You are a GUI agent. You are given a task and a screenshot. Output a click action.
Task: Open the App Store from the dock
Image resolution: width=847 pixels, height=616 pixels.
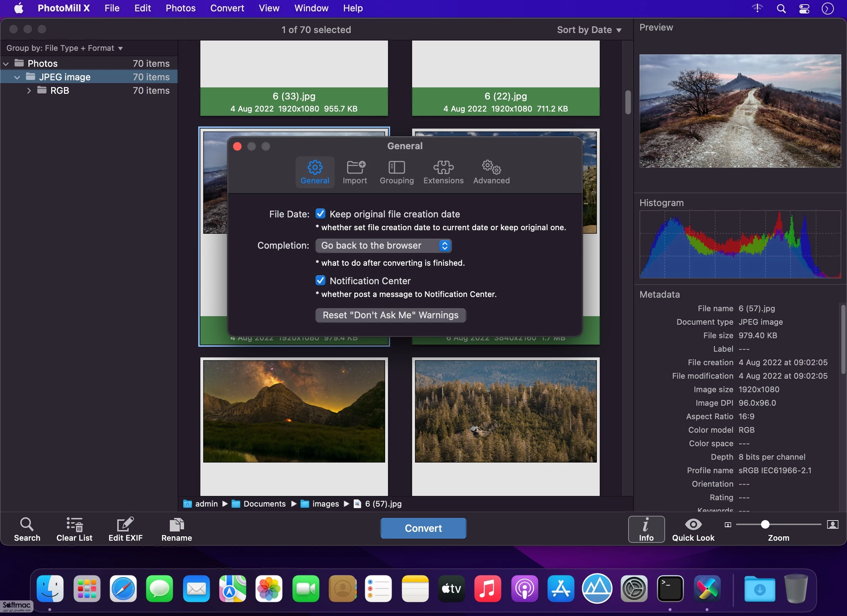561,589
